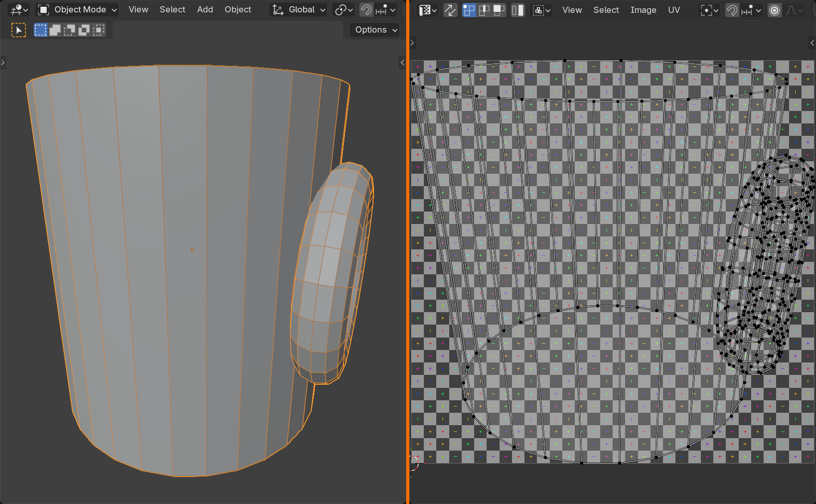The image size is (816, 504).
Task: Expand the UV editor right sidebar arrow
Action: point(812,43)
